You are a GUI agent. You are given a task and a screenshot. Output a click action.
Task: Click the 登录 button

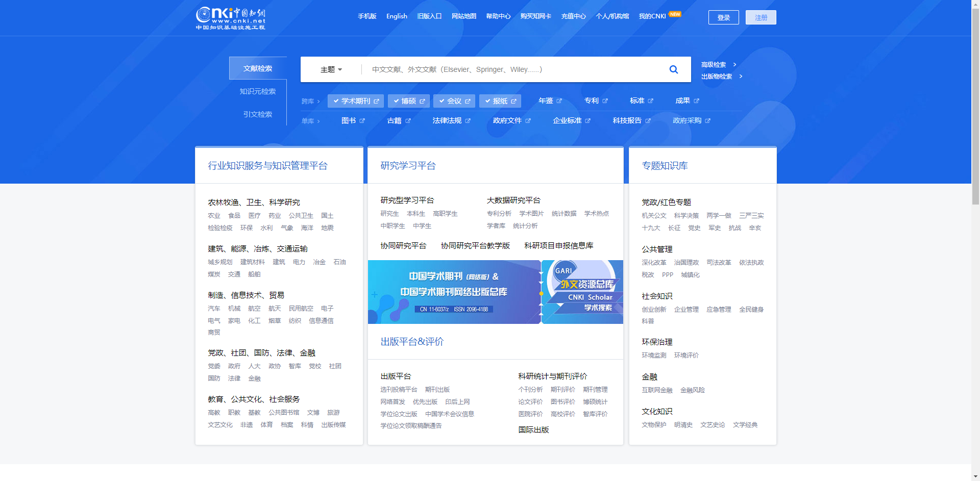723,17
